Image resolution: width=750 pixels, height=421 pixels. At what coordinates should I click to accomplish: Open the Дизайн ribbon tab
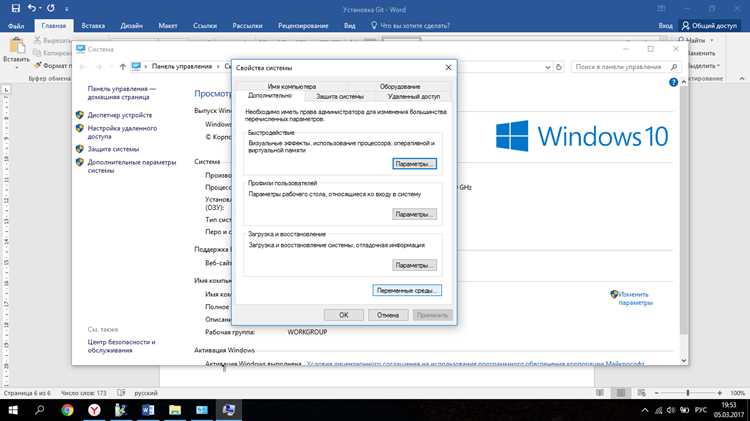(x=132, y=26)
